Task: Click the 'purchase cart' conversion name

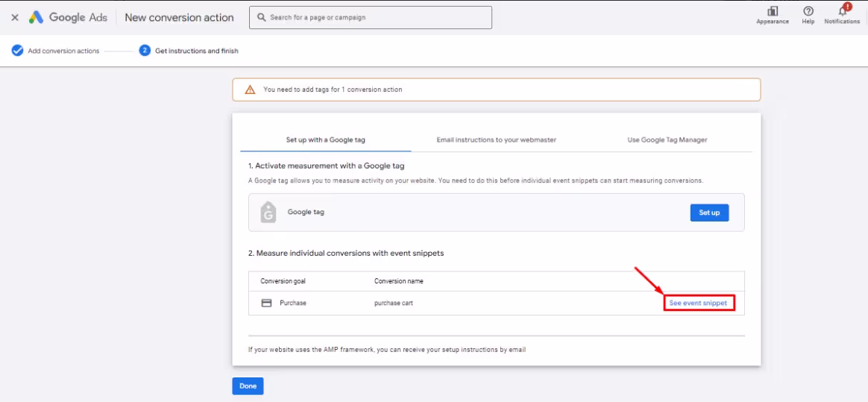Action: tap(394, 304)
